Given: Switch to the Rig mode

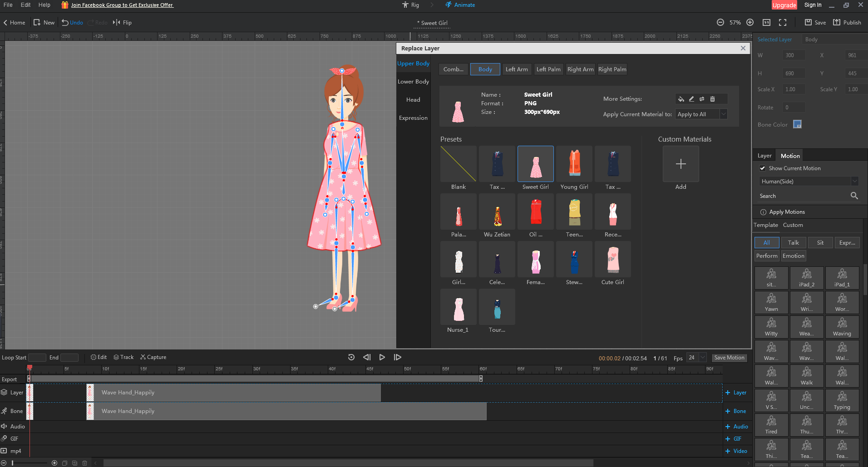Looking at the screenshot, I should pyautogui.click(x=411, y=5).
